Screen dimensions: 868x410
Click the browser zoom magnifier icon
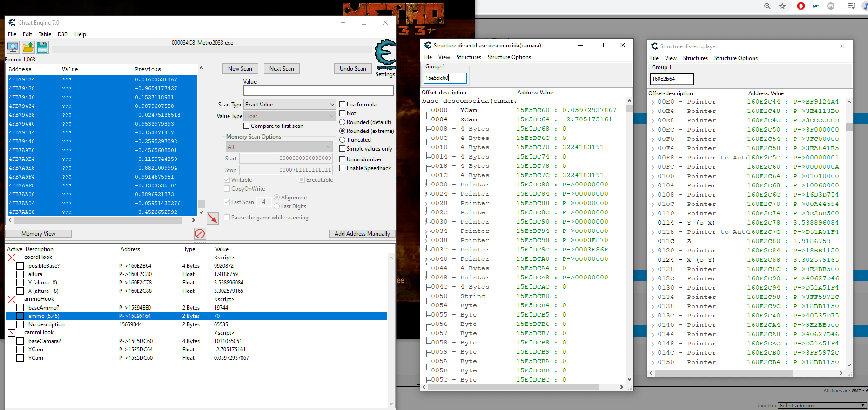767,6
